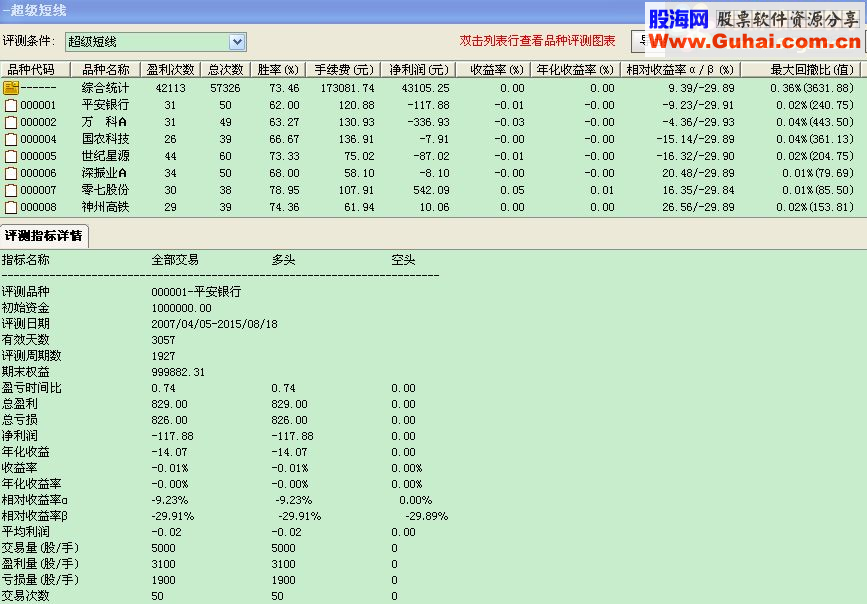
Task: Click the 年化收益 value -14.07 under 全部交易
Action: pos(169,452)
